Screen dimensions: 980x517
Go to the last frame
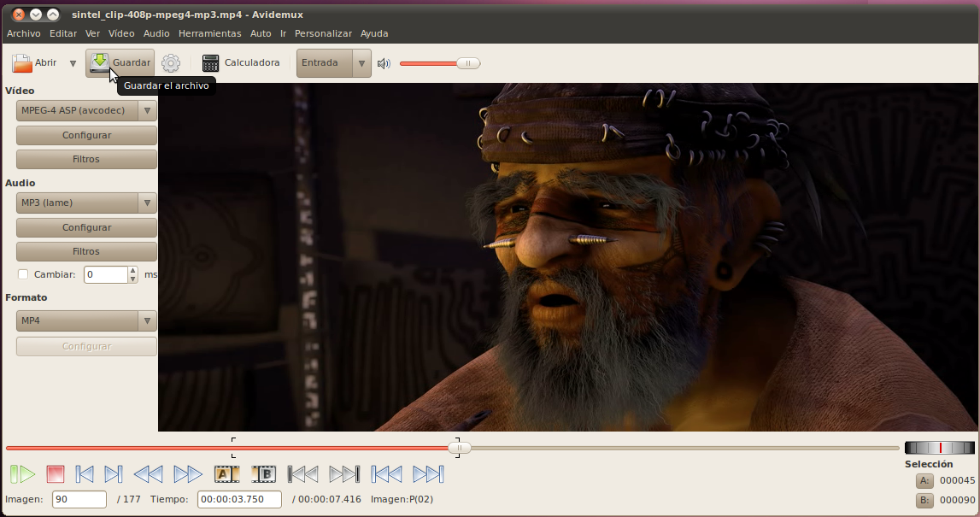(x=428, y=474)
